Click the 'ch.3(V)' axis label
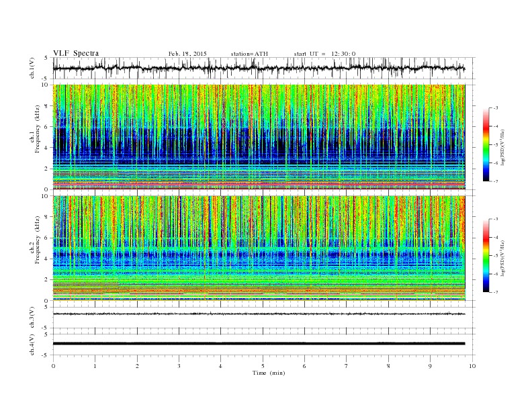This screenshot has height=411, width=532. pyautogui.click(x=32, y=318)
